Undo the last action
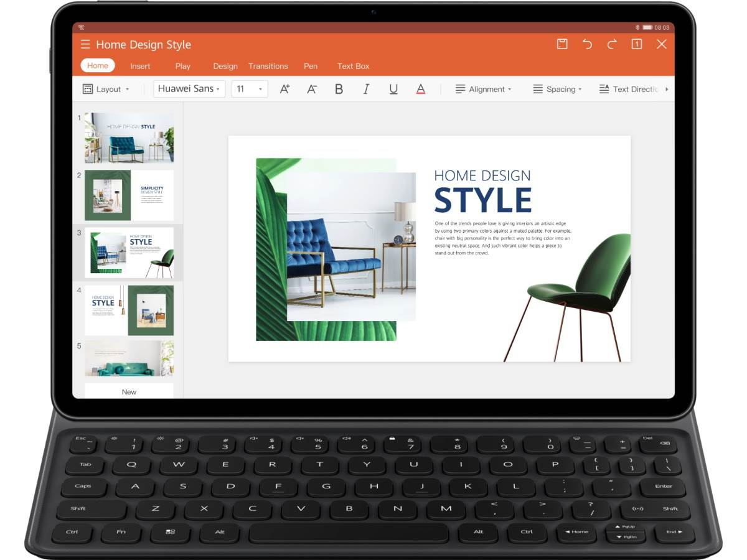Viewport: 747px width, 560px height. coord(587,44)
